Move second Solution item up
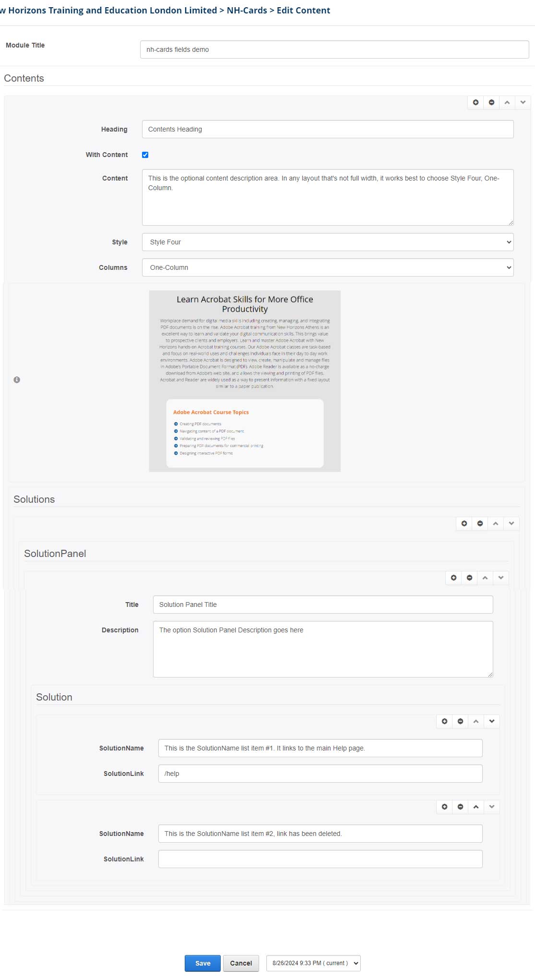The image size is (535, 980). click(x=476, y=807)
